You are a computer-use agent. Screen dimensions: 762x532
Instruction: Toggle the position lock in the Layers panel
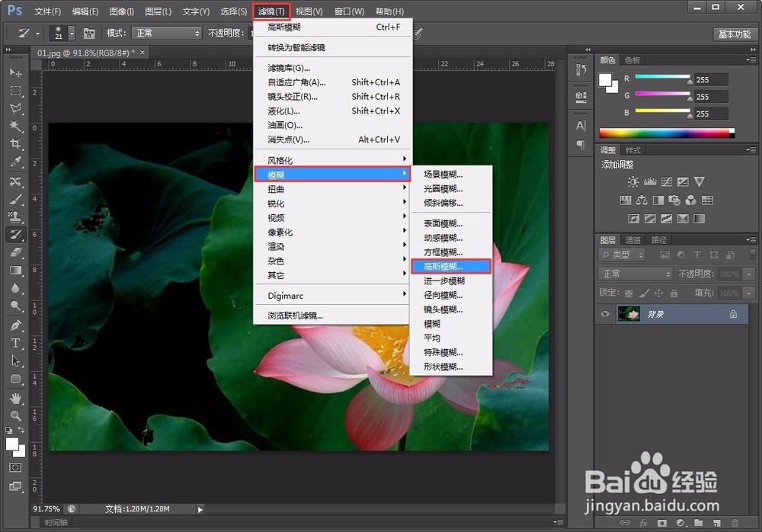(657, 293)
